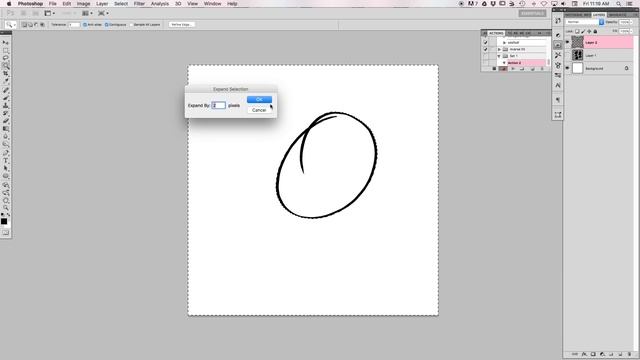Open the View Extras dropdown
Viewport: 640px width, 360px height.
(49, 13)
